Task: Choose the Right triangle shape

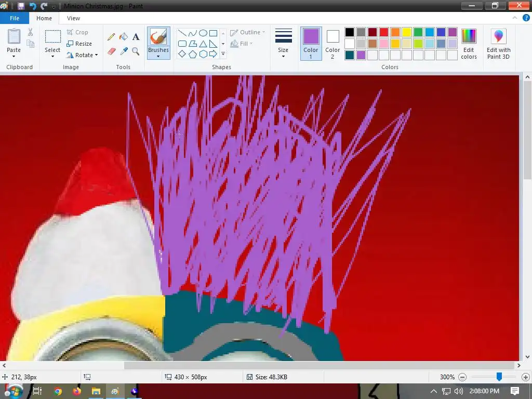Action: 213,44
